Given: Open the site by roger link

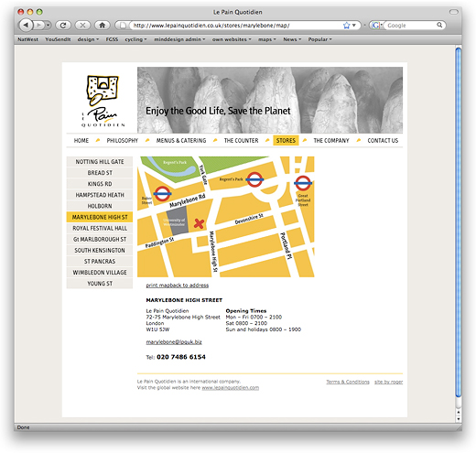Looking at the screenshot, I should pyautogui.click(x=389, y=382).
